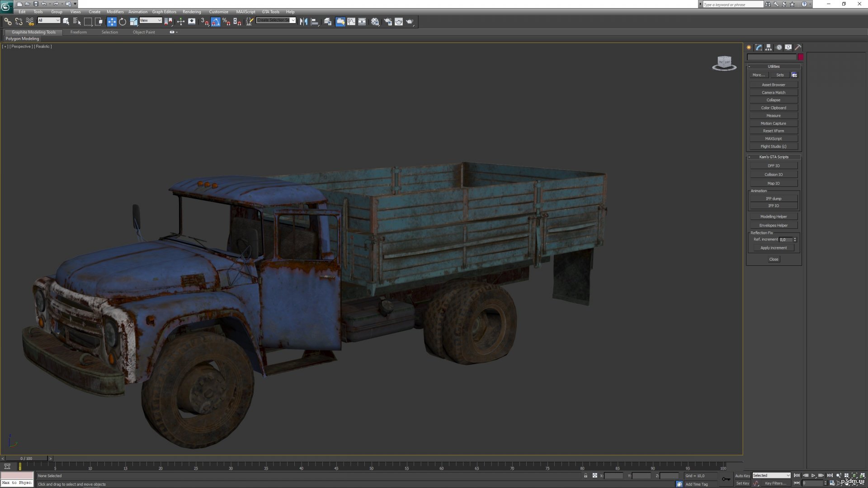The width and height of the screenshot is (868, 488).
Task: Open the Rendering menu
Action: click(x=192, y=12)
